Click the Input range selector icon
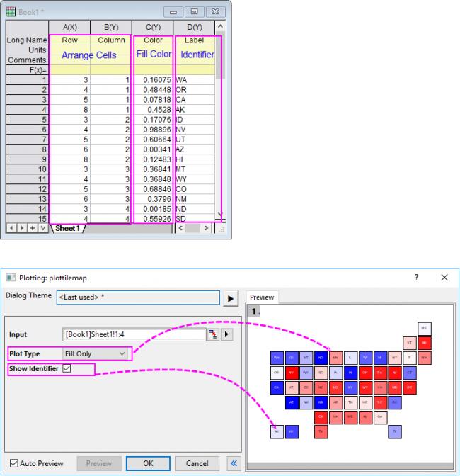The width and height of the screenshot is (460, 476). 212,334
